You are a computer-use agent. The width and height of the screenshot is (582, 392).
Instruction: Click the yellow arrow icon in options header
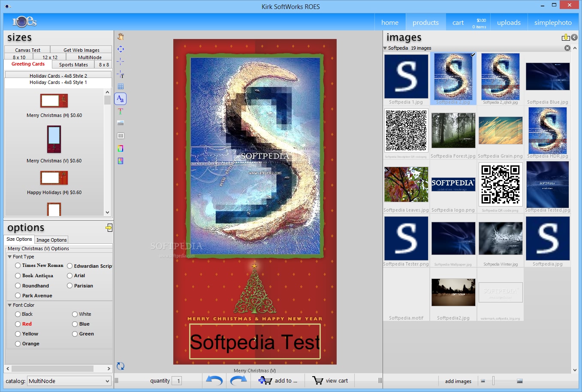(x=109, y=227)
